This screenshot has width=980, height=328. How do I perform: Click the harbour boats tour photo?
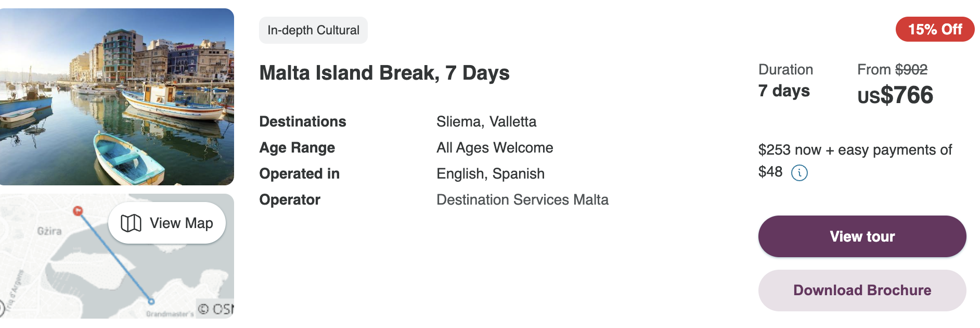117,97
